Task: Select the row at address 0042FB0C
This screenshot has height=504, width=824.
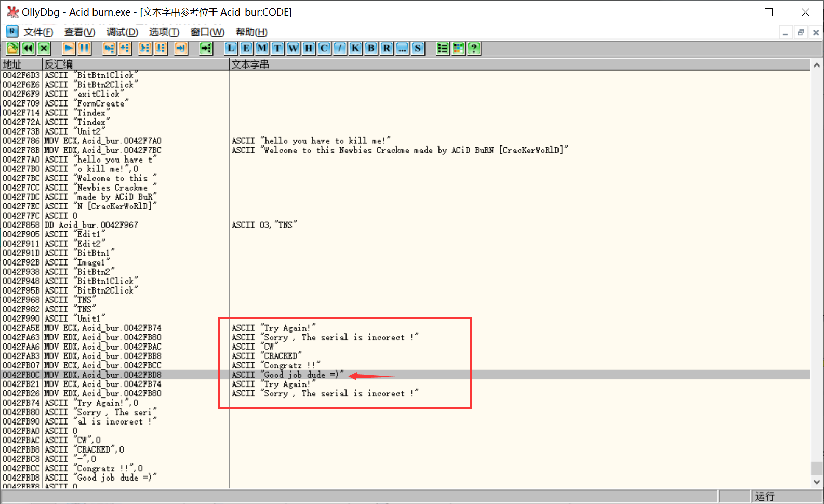Action: [405, 375]
